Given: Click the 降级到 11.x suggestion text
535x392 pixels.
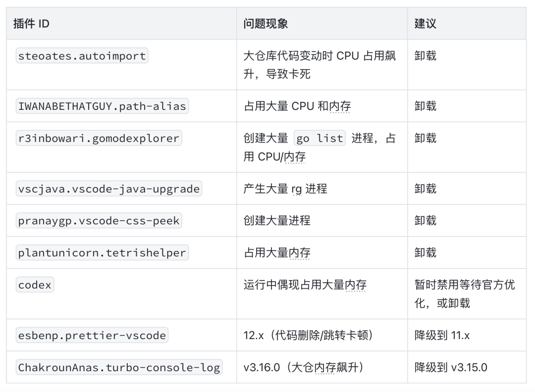Looking at the screenshot, I should point(442,335).
